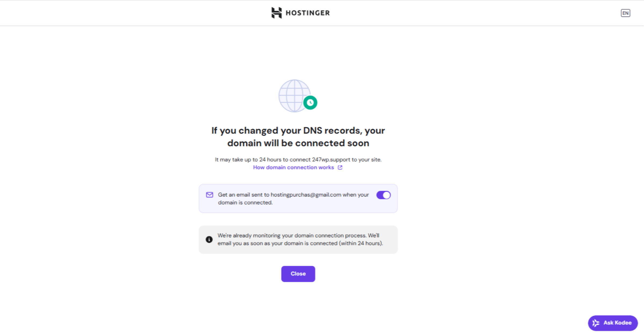644x334 pixels.
Task: Click the HOSTINGER wordmark text
Action: 307,13
